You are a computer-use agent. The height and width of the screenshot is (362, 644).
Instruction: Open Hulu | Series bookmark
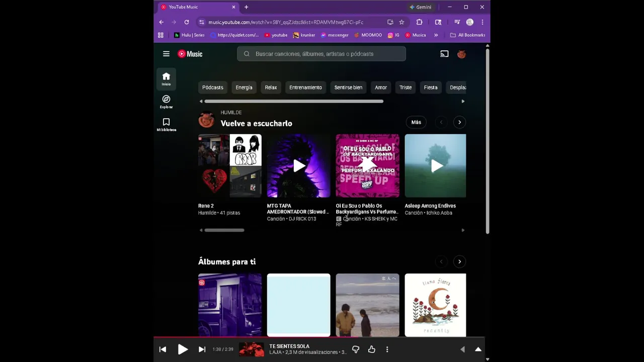[189, 35]
